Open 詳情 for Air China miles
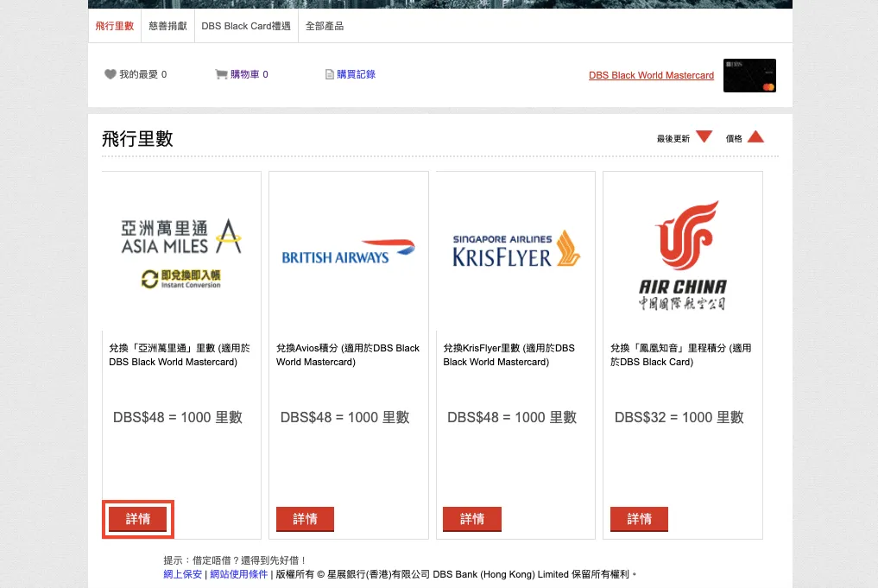This screenshot has width=878, height=588. tap(639, 519)
